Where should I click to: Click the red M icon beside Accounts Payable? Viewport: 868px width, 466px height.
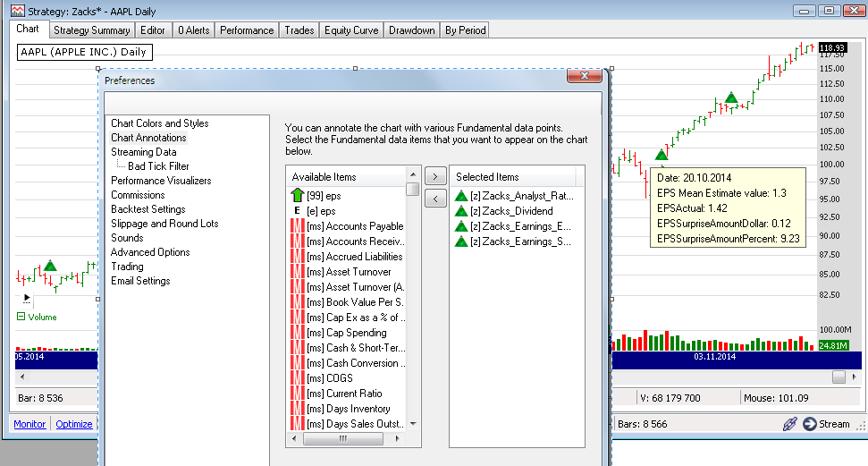tap(298, 226)
